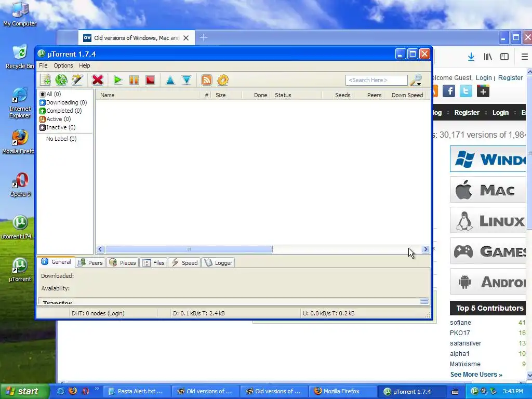Click the Facebook icon on the webpage
532x399 pixels.
click(448, 91)
